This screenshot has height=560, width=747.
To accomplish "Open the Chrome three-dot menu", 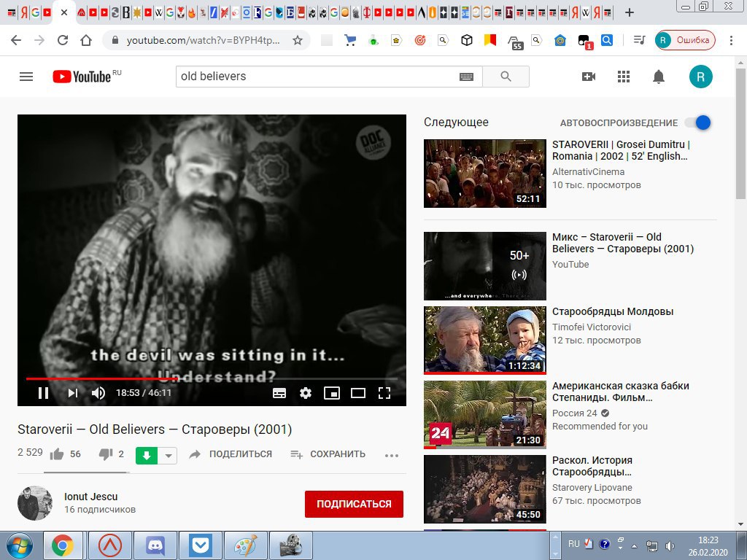I will tap(731, 41).
